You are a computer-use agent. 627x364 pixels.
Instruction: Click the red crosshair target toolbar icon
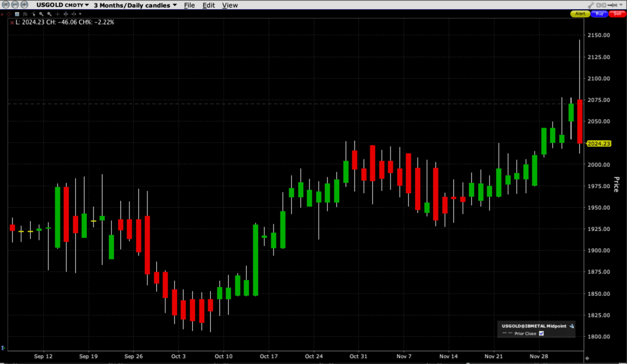tap(9, 14)
